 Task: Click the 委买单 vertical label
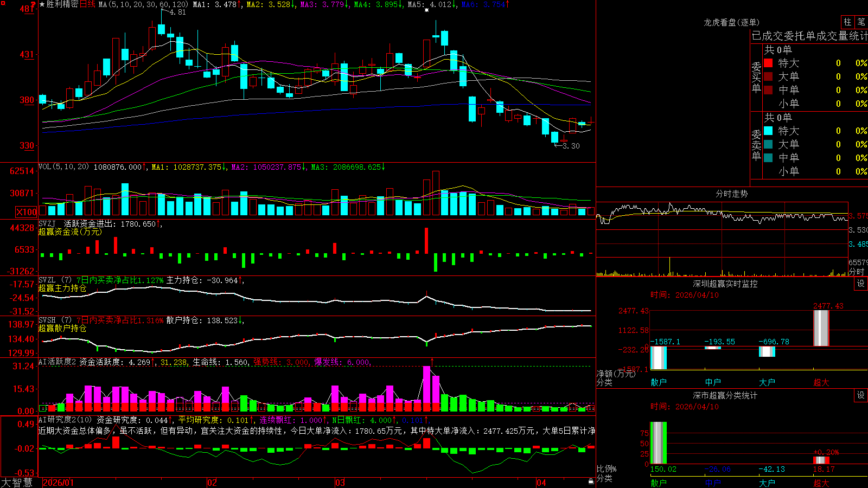756,77
